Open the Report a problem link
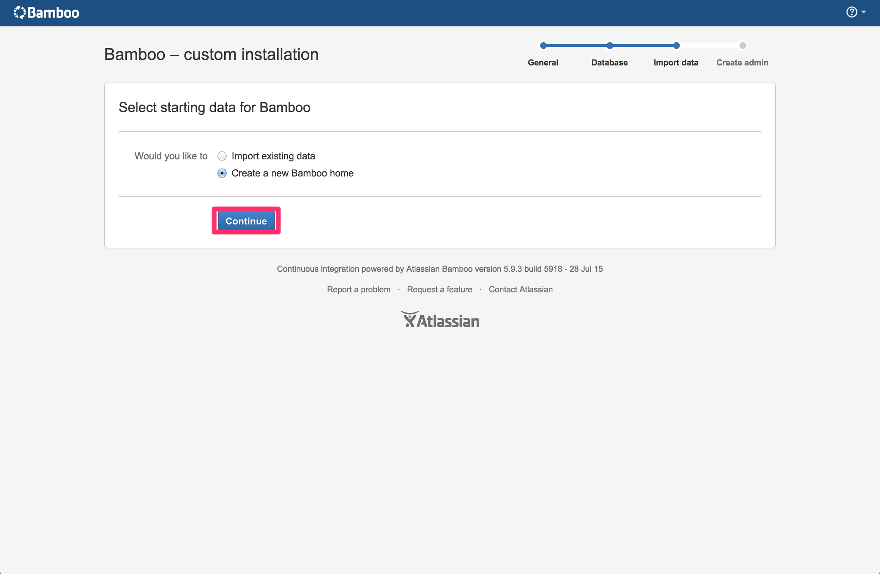 pos(358,290)
